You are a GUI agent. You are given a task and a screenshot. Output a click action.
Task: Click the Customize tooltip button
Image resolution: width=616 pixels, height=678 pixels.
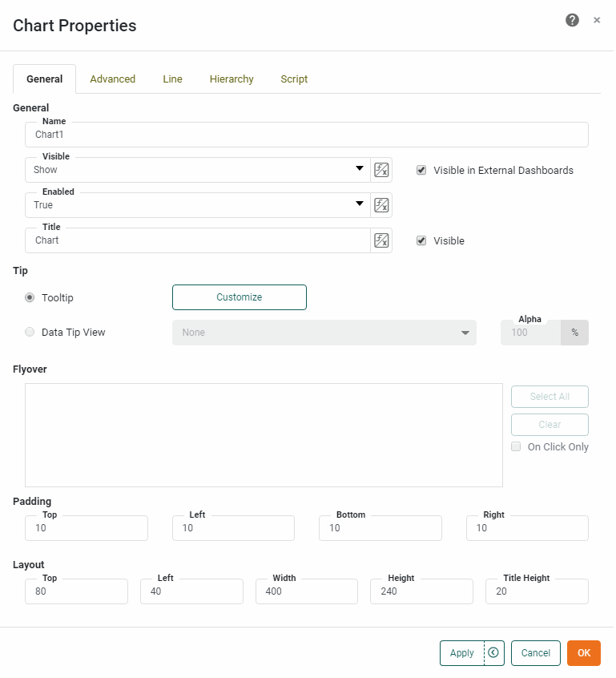click(x=239, y=297)
